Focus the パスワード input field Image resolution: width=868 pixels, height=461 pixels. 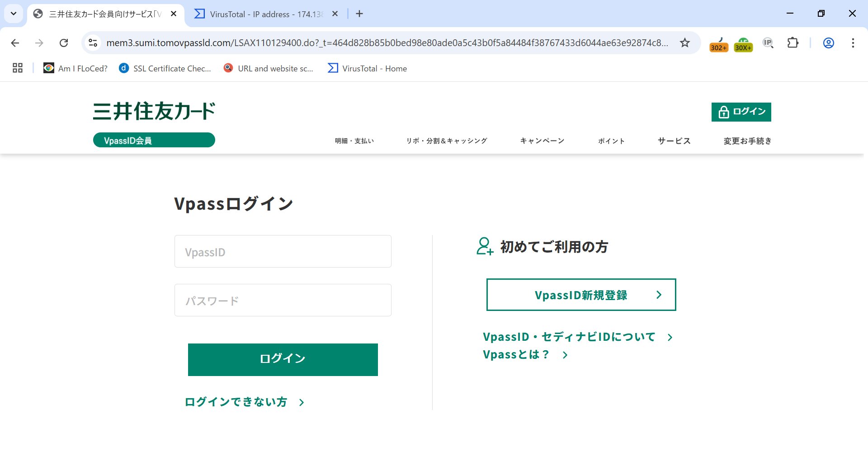(x=283, y=300)
